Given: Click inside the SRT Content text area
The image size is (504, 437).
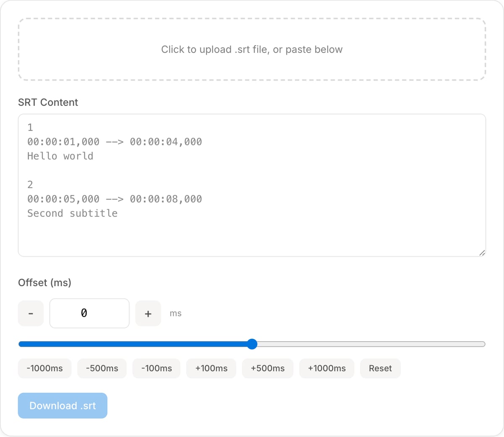Looking at the screenshot, I should click(252, 185).
